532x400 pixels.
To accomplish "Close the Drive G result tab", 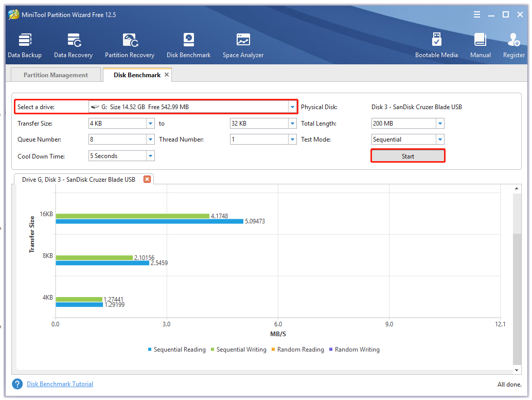I will pyautogui.click(x=147, y=179).
